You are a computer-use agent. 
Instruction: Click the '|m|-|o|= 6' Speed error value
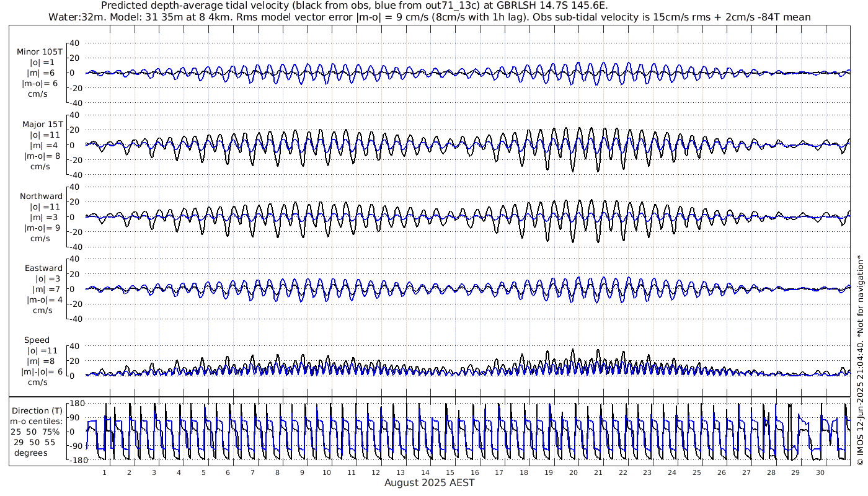point(43,372)
